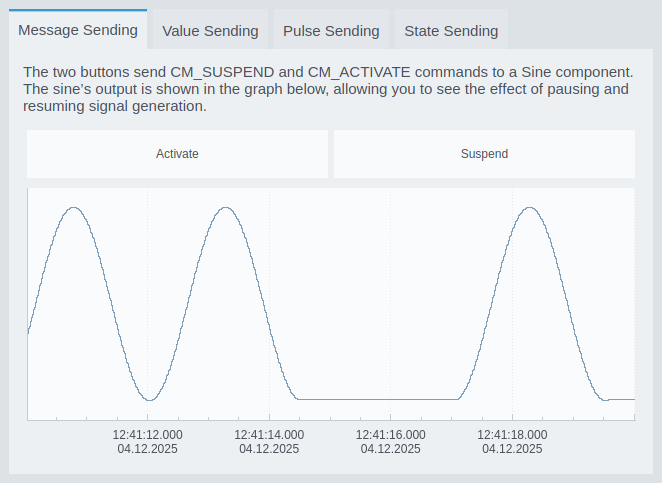The height and width of the screenshot is (483, 662).
Task: Click the flat line at graph's right end
Action: [622, 399]
